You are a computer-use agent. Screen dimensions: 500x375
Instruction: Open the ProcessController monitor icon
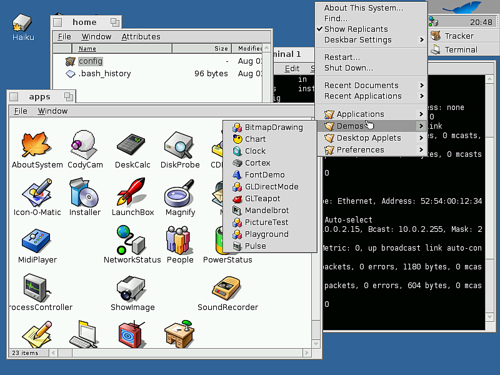(36, 288)
